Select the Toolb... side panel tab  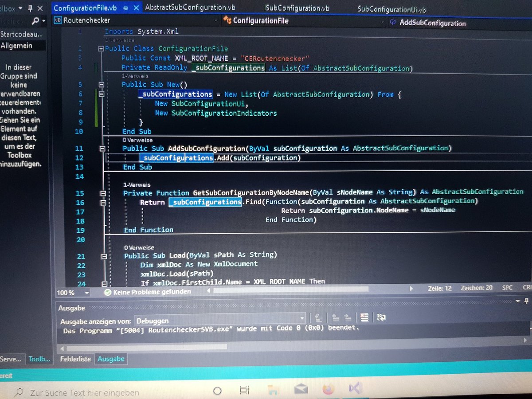click(x=39, y=359)
